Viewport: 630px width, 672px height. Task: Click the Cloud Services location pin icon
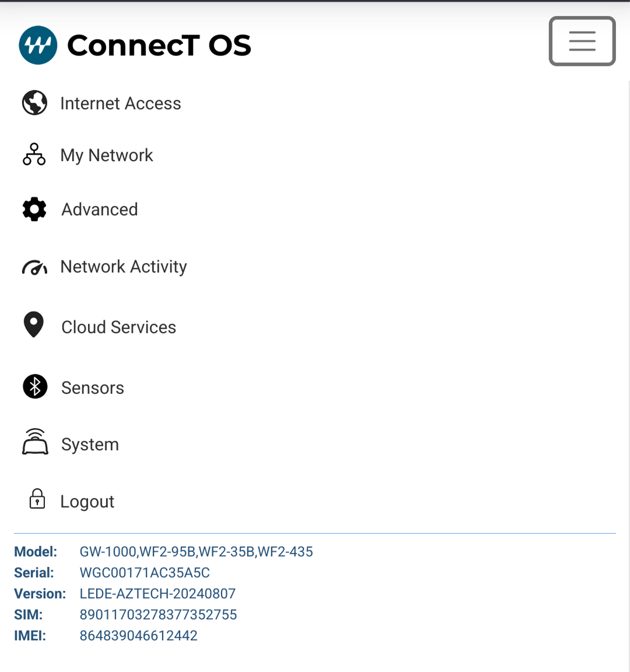click(x=34, y=324)
